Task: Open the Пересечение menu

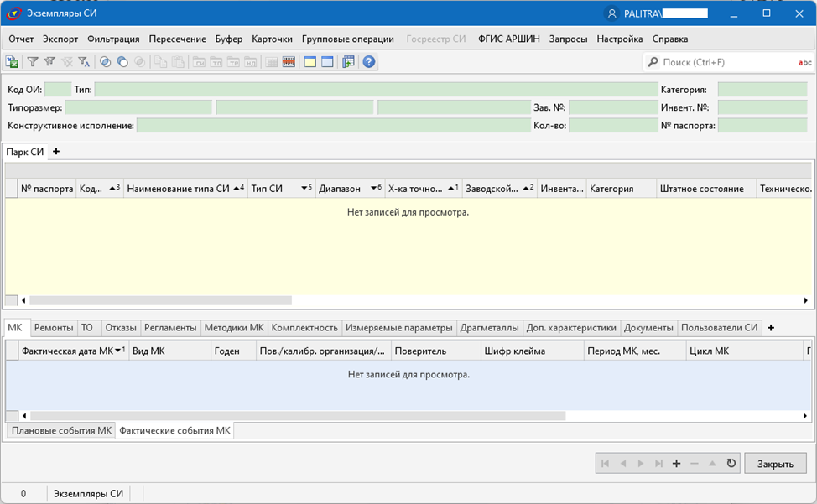Action: (177, 39)
